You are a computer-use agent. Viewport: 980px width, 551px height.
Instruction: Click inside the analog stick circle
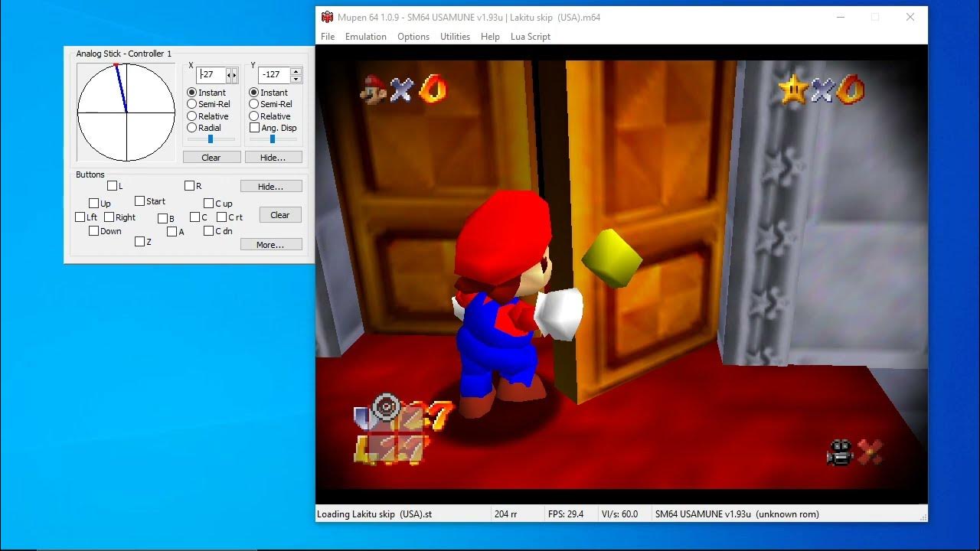tap(126, 112)
